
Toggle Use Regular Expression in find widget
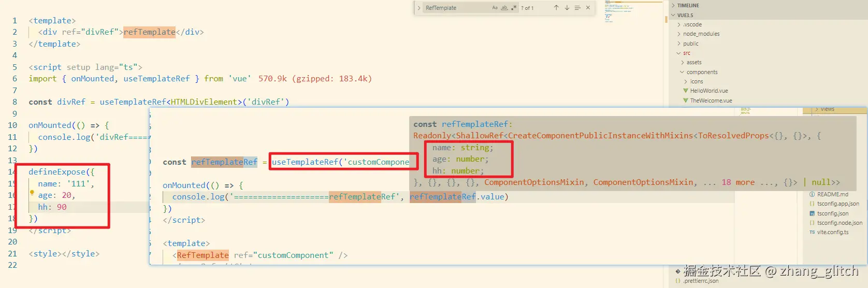(x=514, y=8)
